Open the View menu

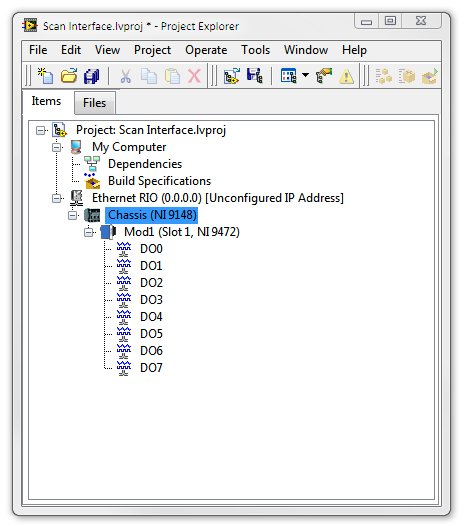point(107,50)
